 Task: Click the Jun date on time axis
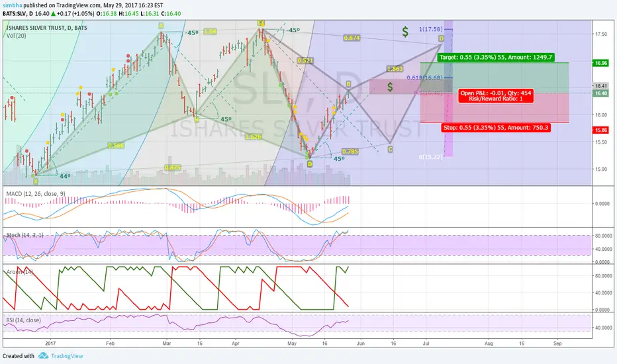pyautogui.click(x=360, y=343)
